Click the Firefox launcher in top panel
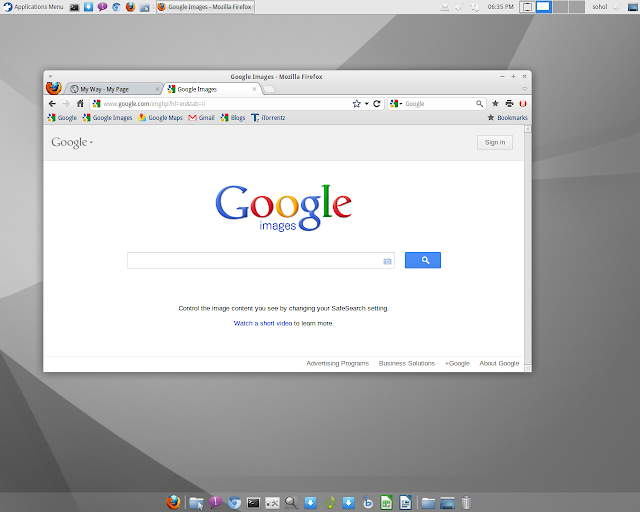640x512 pixels. [x=130, y=7]
